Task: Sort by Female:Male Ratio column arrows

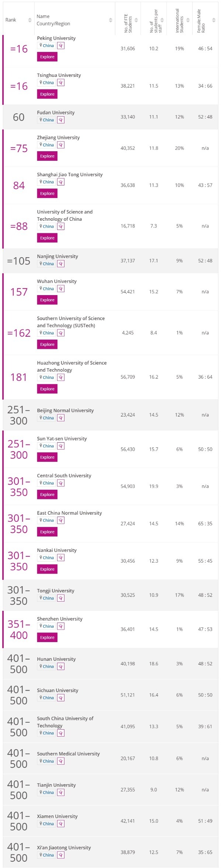Action: coord(214,20)
